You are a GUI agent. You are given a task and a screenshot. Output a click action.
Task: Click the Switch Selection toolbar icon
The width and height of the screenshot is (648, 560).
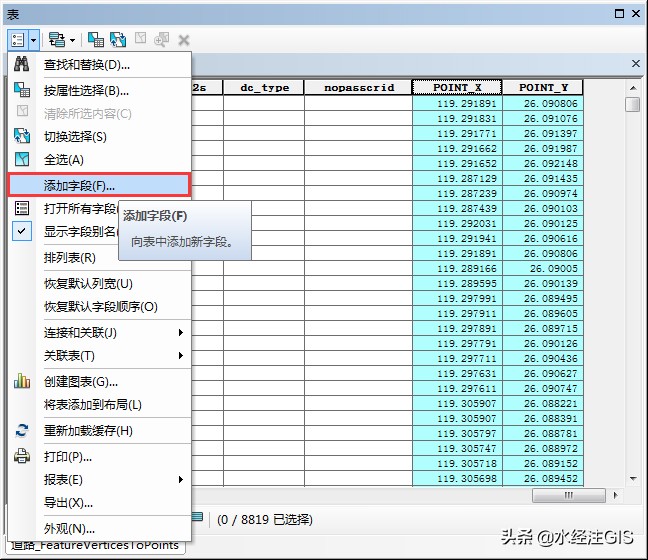pyautogui.click(x=118, y=40)
